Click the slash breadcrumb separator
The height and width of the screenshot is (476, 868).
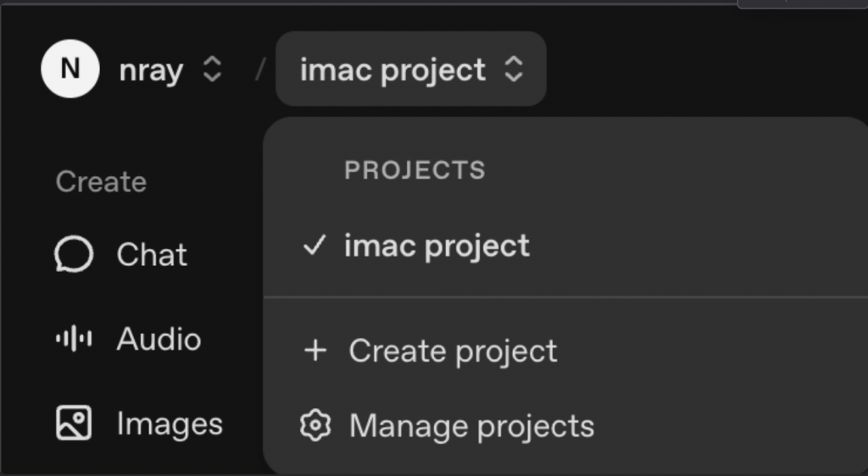(x=260, y=71)
